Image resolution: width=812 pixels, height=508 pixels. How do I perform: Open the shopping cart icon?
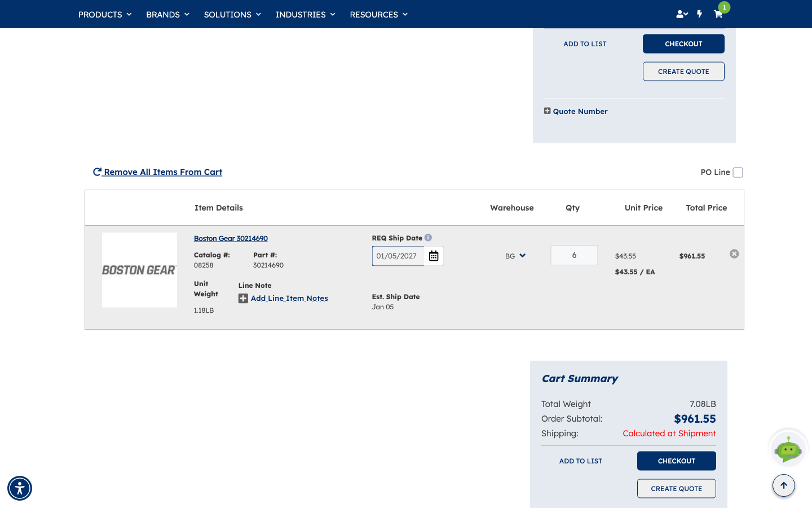(x=718, y=14)
